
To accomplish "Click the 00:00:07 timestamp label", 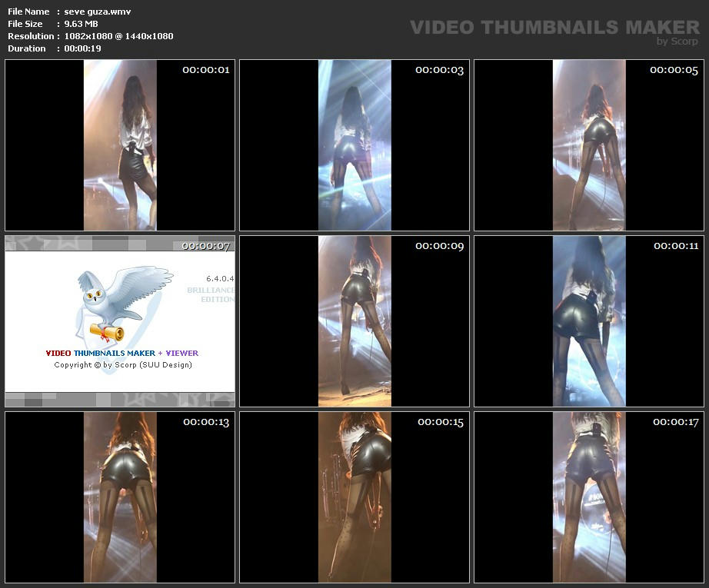I will 205,246.
